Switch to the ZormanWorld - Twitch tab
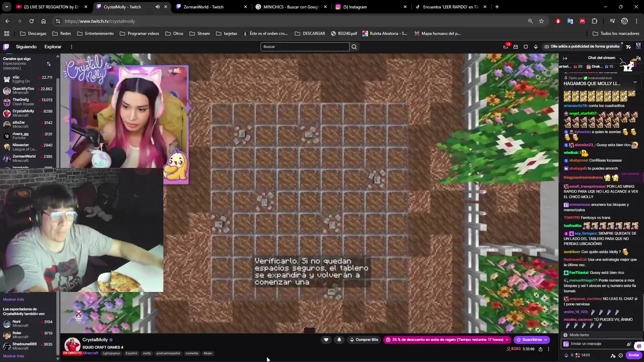This screenshot has height=362, width=644. pos(211,7)
